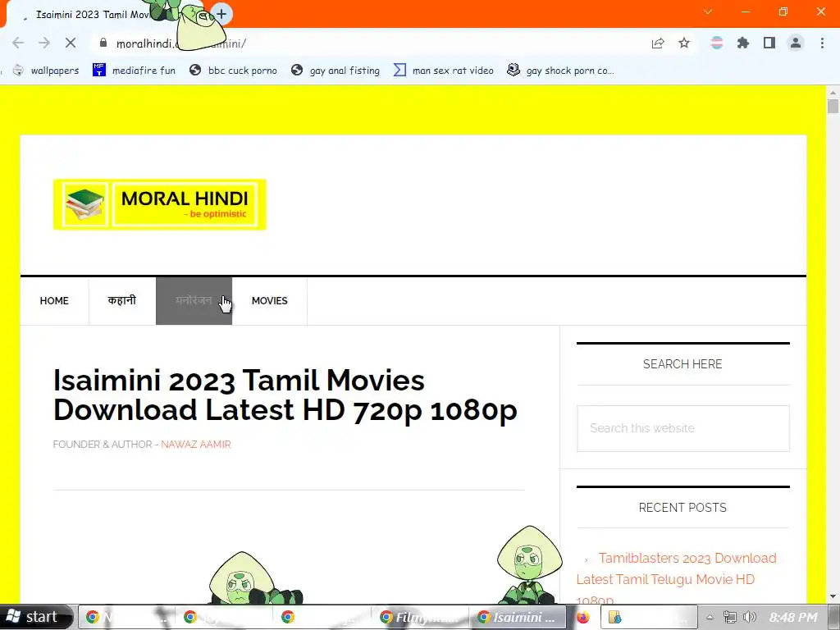Open the striped flag extension icon
Viewport: 840px width, 630px height.
pos(716,43)
